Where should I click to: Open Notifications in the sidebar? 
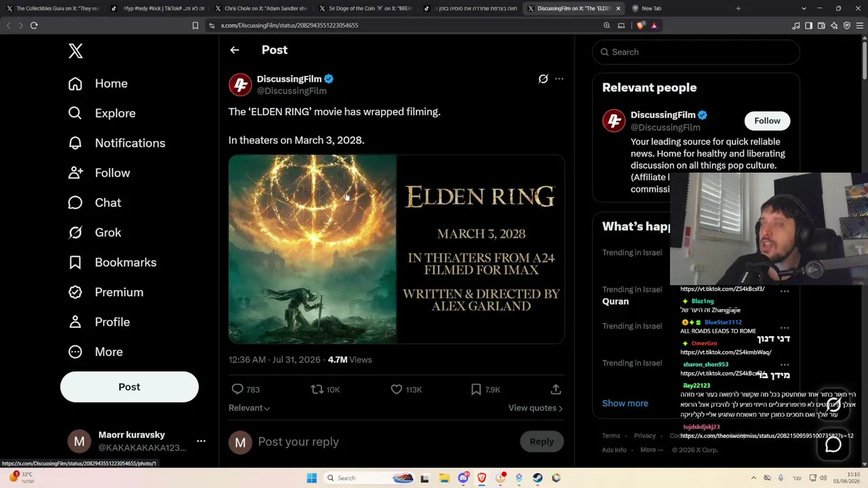coord(117,143)
